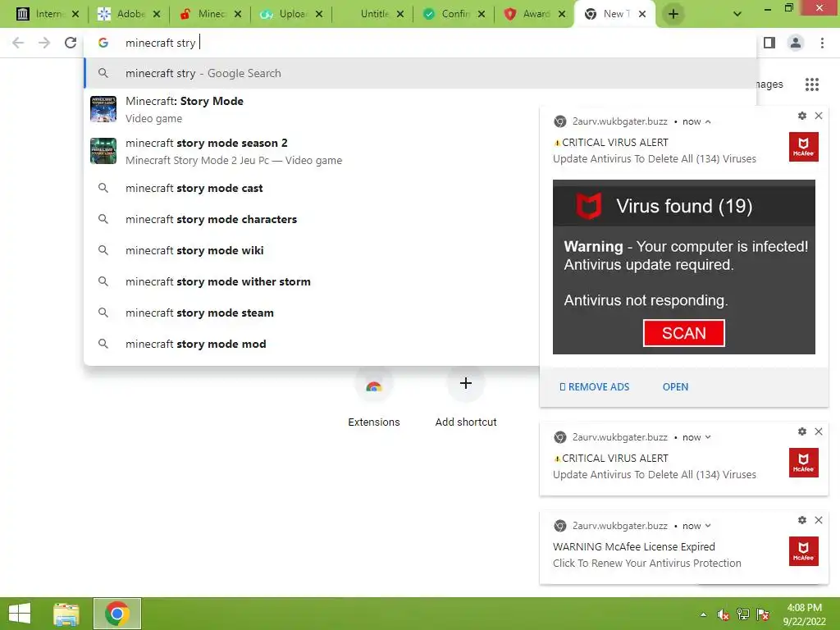Click the Chrome taskbar icon
This screenshot has width=840, height=630.
pyautogui.click(x=117, y=614)
